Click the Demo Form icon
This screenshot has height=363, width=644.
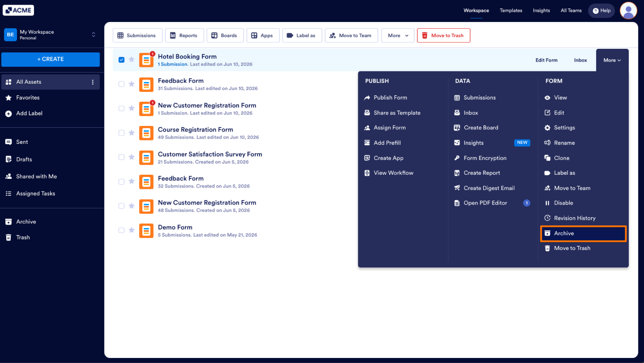(x=146, y=230)
